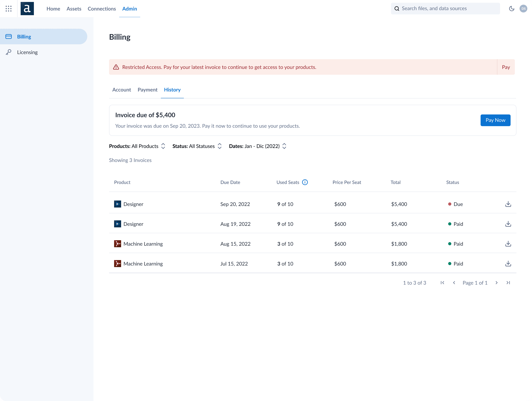Download the Sep 20, 2022 Designer invoice
The height and width of the screenshot is (401, 532).
tap(508, 204)
